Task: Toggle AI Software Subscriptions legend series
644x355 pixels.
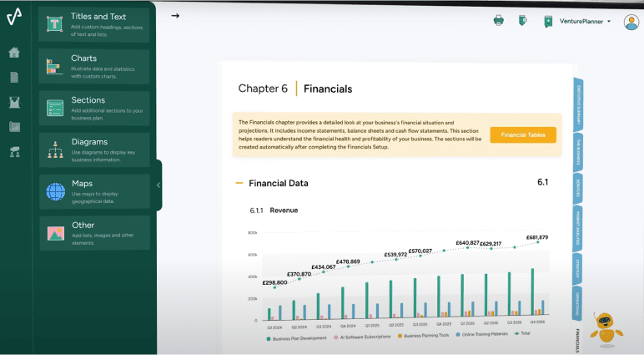Action: (x=366, y=337)
